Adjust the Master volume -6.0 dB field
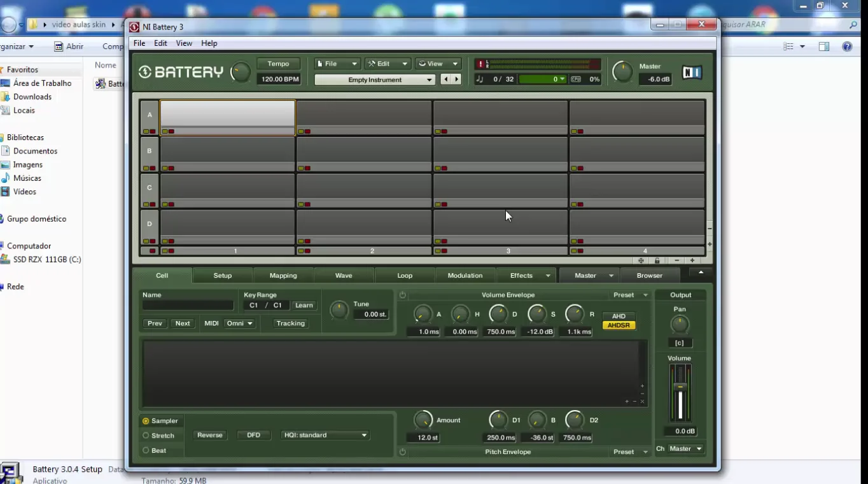 655,80
